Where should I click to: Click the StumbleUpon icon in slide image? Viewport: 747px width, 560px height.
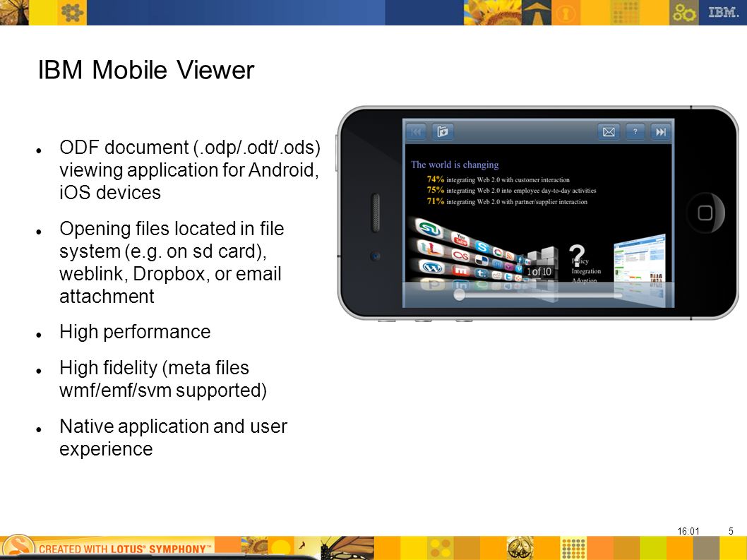point(429,230)
